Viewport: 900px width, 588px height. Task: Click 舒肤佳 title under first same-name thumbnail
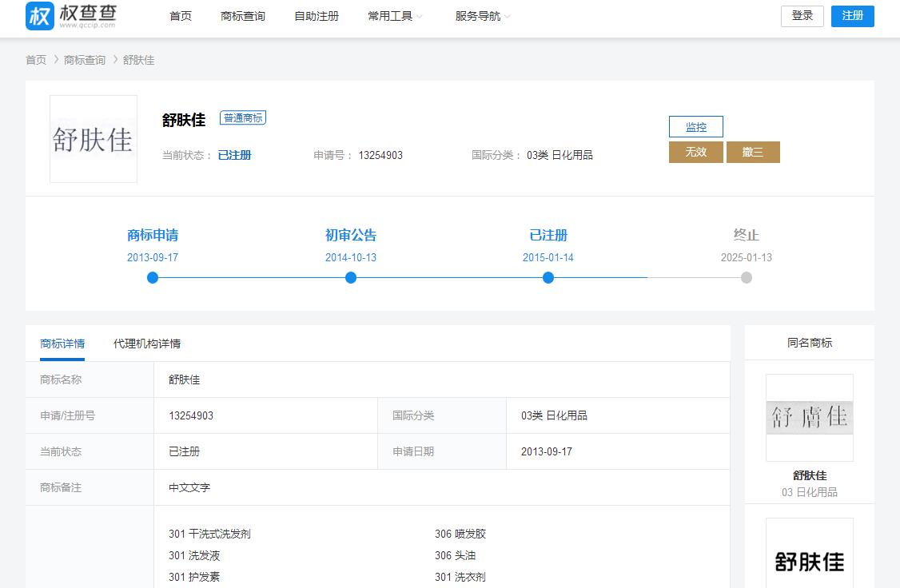click(810, 475)
